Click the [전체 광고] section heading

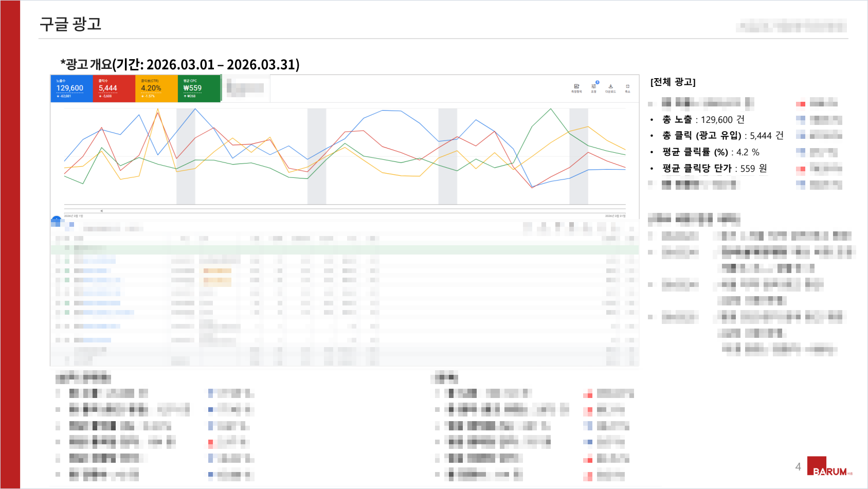click(x=673, y=82)
